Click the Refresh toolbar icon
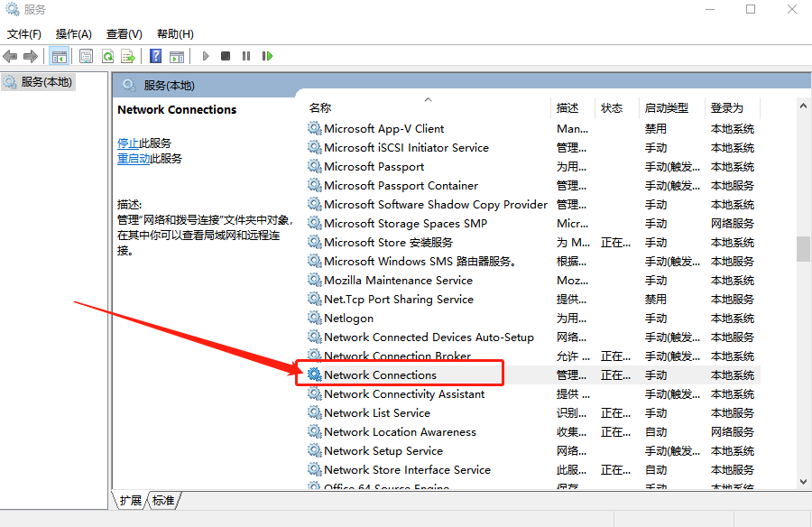The width and height of the screenshot is (812, 527). click(107, 56)
